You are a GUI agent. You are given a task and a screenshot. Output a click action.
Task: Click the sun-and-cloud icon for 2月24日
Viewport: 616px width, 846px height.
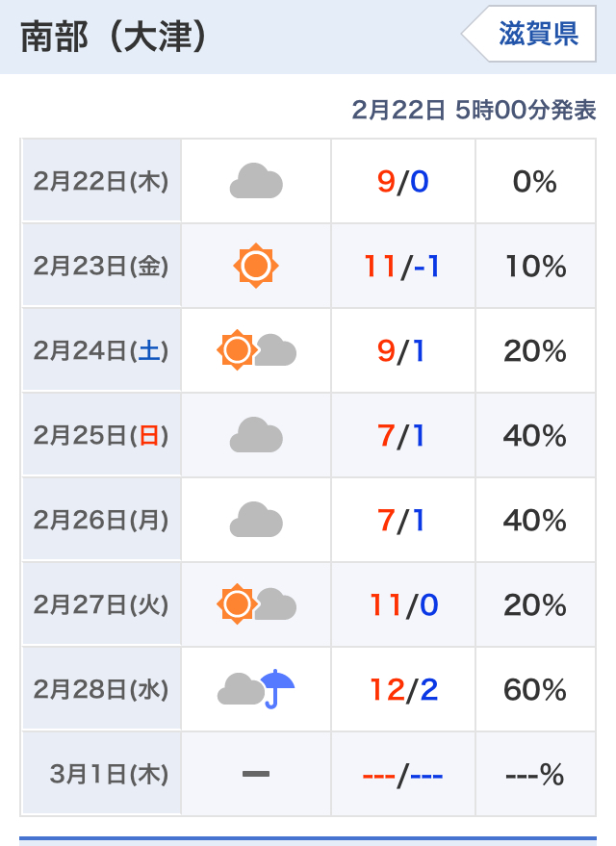tap(256, 350)
